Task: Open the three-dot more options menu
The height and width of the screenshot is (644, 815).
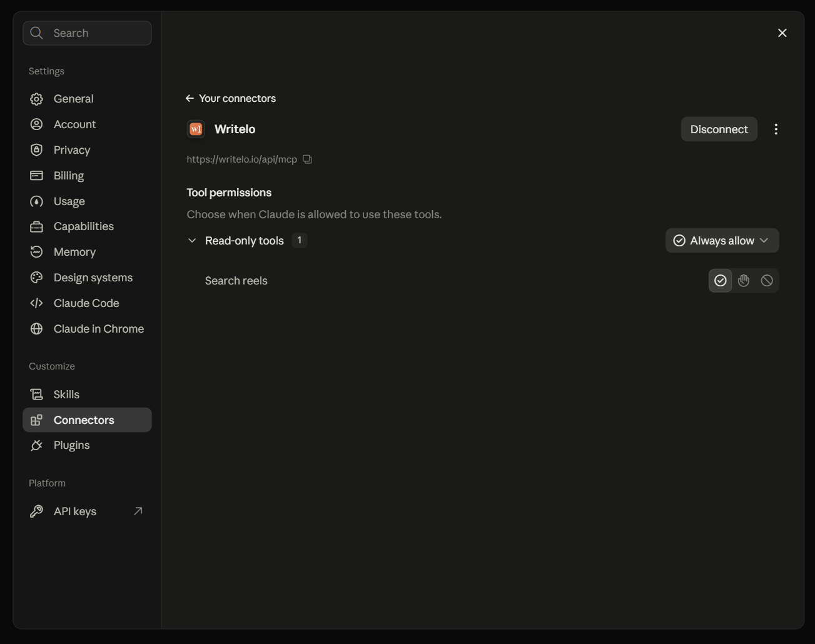Action: click(776, 129)
